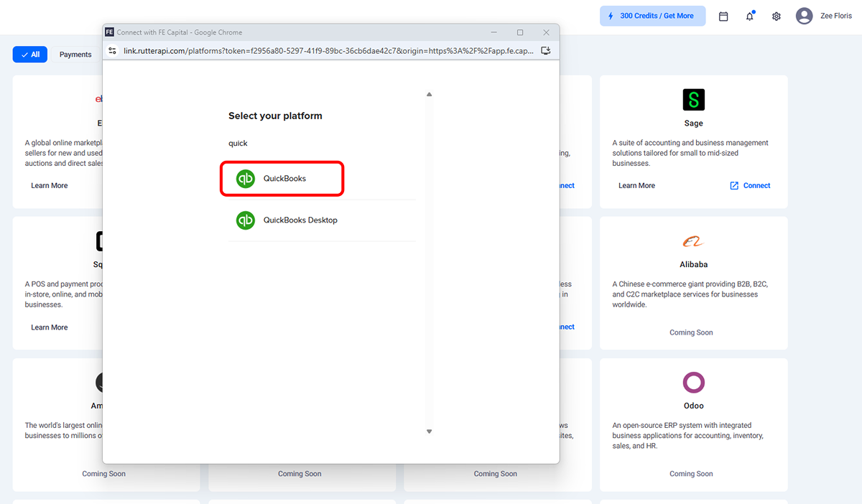Open the 300 Credits / Get More button
The height and width of the screenshot is (504, 862).
coord(652,16)
